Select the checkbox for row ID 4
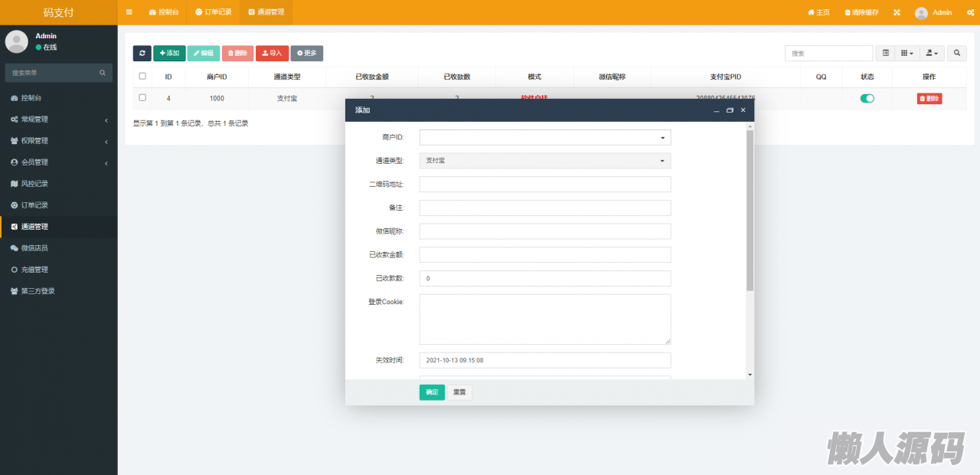Viewport: 980px width, 475px height. [x=142, y=97]
